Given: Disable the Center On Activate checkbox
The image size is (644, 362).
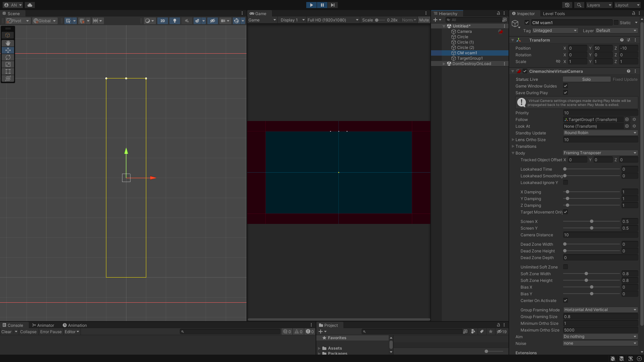Looking at the screenshot, I should [566, 301].
